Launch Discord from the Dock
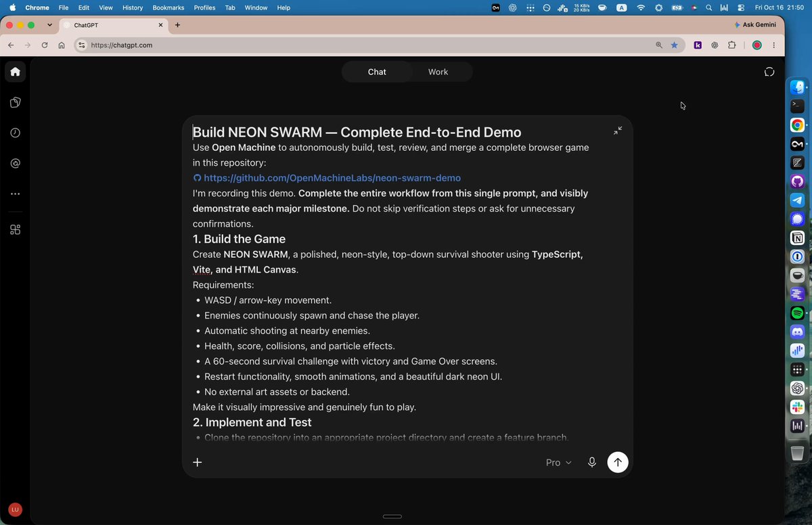This screenshot has width=812, height=525. click(x=797, y=332)
